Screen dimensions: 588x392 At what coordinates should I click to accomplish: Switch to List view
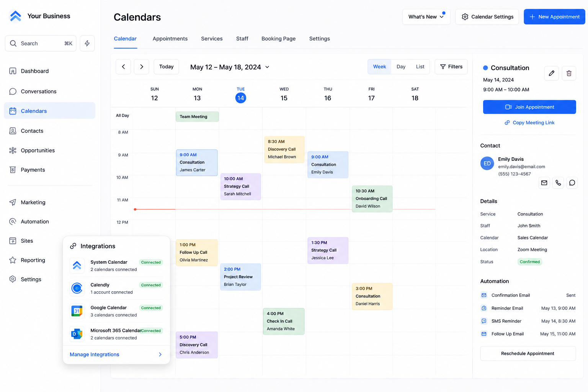[x=420, y=67]
